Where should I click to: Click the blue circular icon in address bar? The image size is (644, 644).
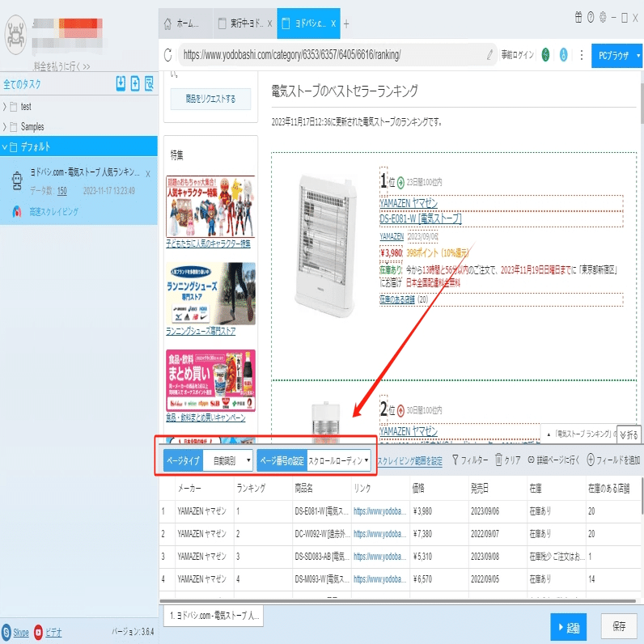click(563, 55)
